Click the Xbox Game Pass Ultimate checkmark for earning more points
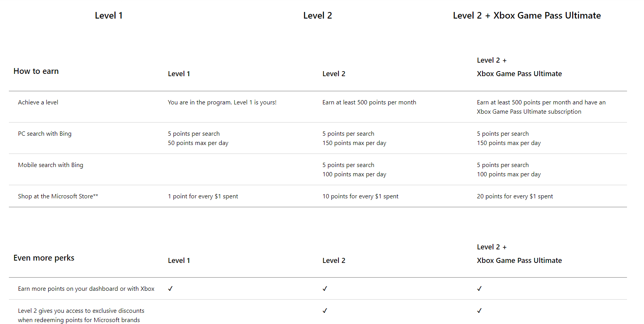Viewport: 644px width, 324px height. 479,288
